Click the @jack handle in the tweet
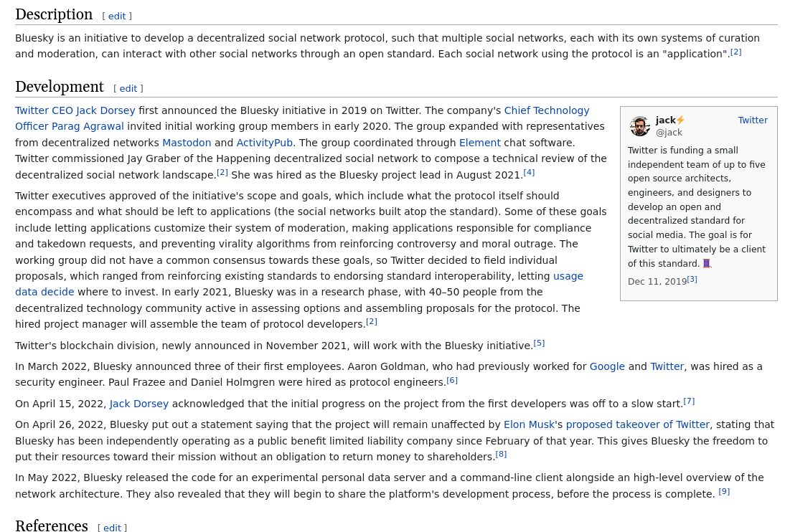The width and height of the screenshot is (785, 532). (669, 133)
